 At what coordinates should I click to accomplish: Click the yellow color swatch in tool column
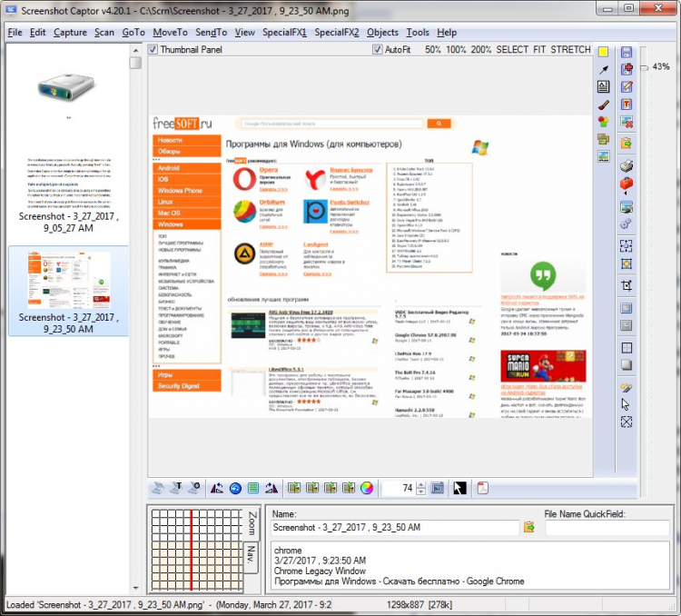coord(603,52)
